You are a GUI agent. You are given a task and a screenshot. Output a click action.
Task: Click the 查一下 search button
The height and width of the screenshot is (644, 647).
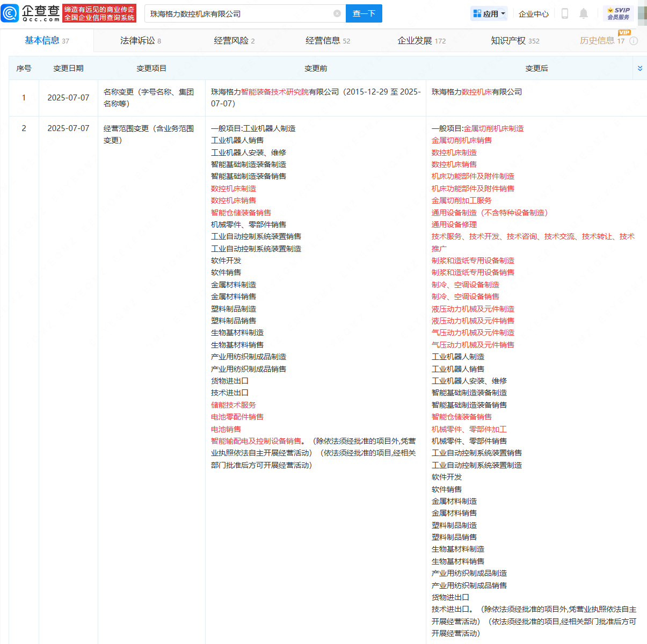(364, 13)
